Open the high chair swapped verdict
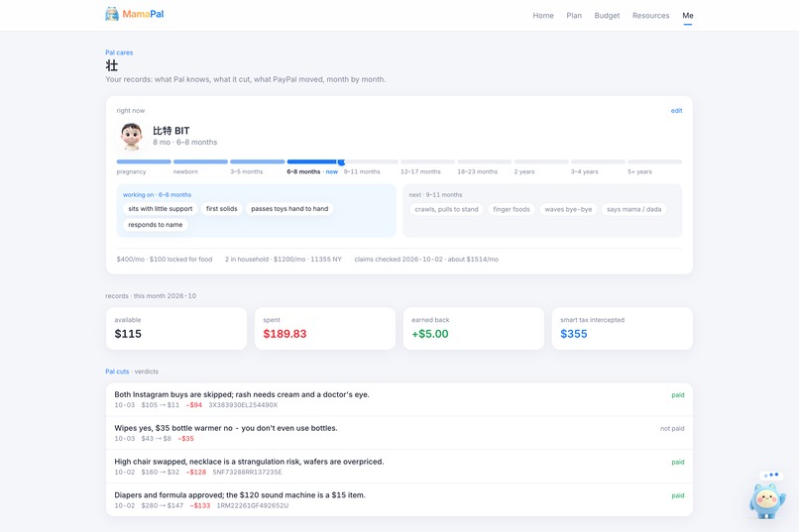Screen dimensions: 799x532 coord(399,467)
